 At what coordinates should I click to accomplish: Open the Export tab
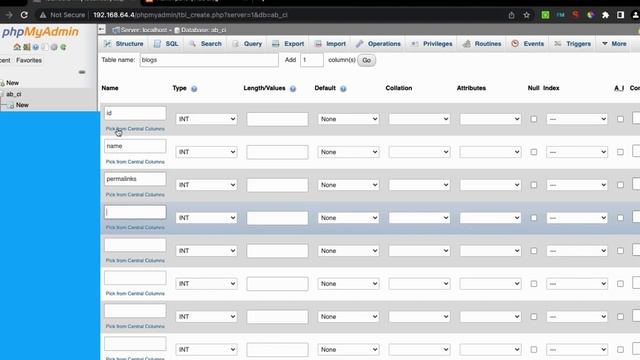[288, 44]
